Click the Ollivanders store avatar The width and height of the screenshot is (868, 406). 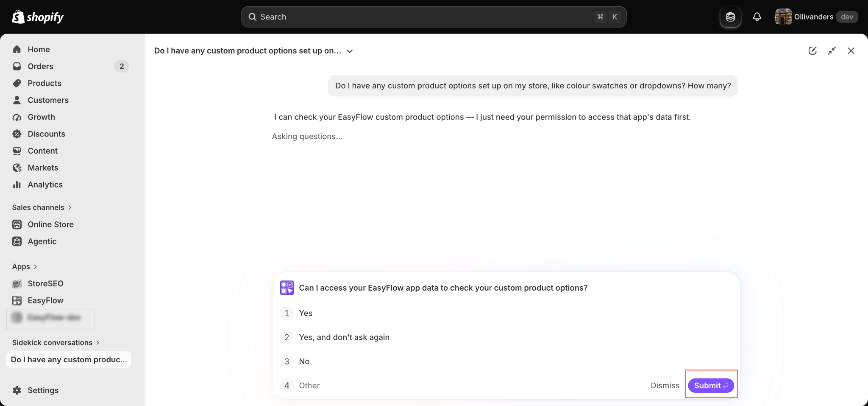(783, 17)
